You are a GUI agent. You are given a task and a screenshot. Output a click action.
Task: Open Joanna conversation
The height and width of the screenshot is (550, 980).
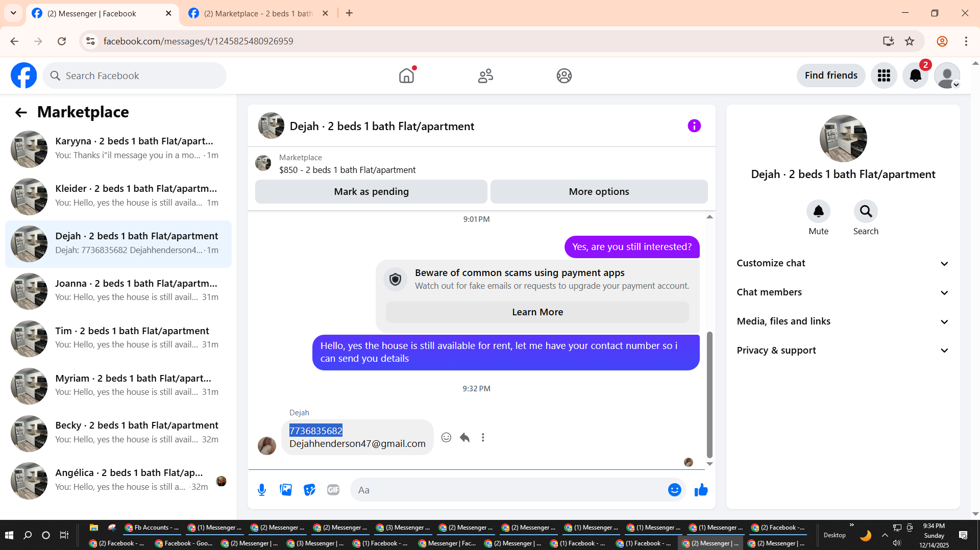118,291
